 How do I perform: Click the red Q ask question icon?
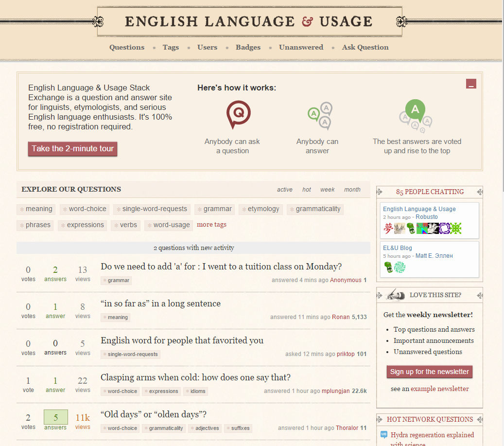click(x=238, y=114)
